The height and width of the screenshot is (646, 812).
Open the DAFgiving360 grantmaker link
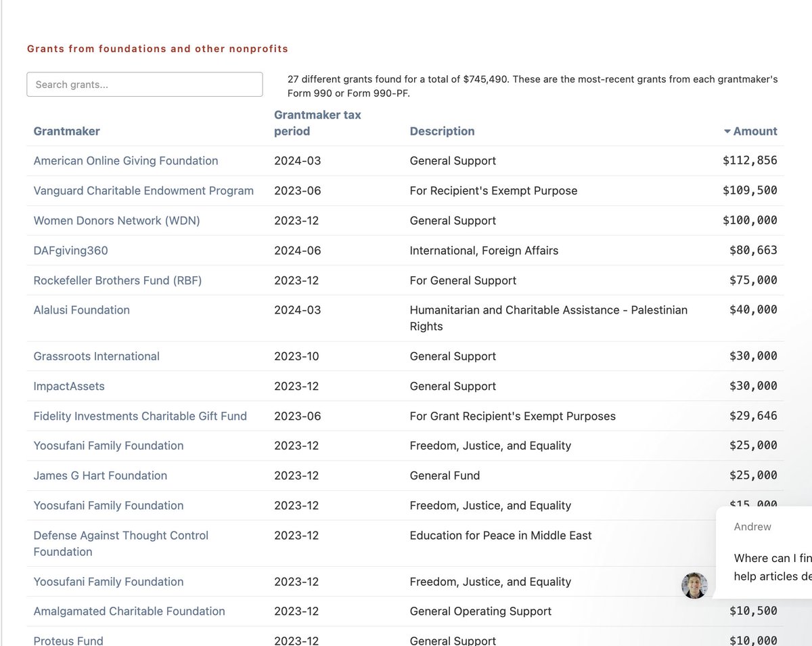click(70, 251)
